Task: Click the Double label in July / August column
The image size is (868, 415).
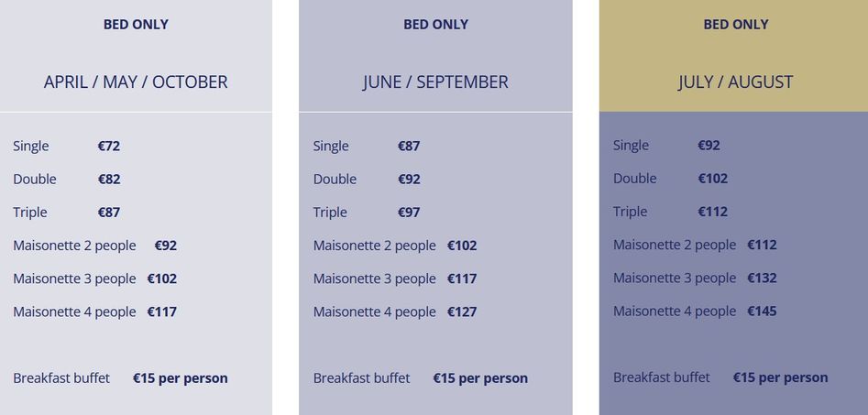Action: pos(635,178)
